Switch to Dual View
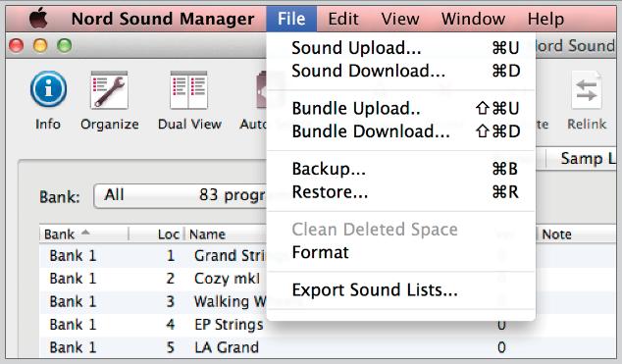Viewport: 622px width, 364px height. [188, 90]
